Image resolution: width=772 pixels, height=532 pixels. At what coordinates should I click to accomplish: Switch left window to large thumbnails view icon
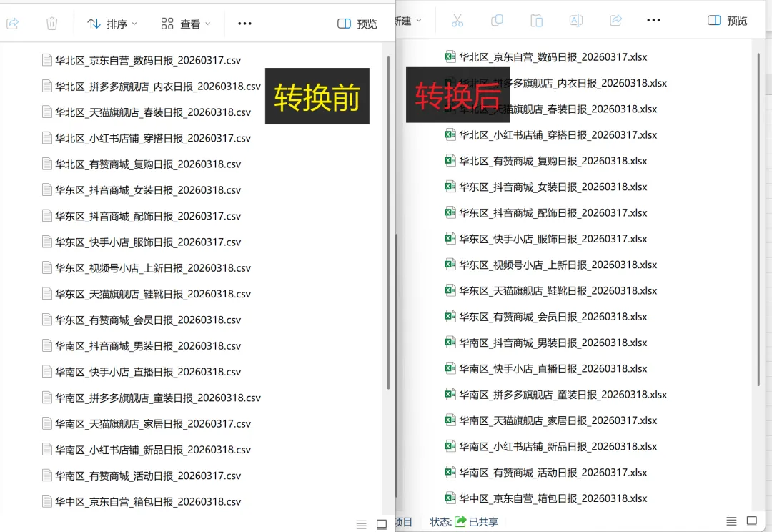pos(382,524)
